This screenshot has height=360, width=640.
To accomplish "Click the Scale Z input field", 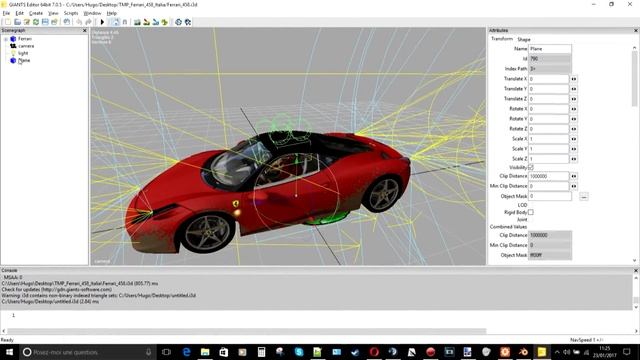I will coord(549,159).
